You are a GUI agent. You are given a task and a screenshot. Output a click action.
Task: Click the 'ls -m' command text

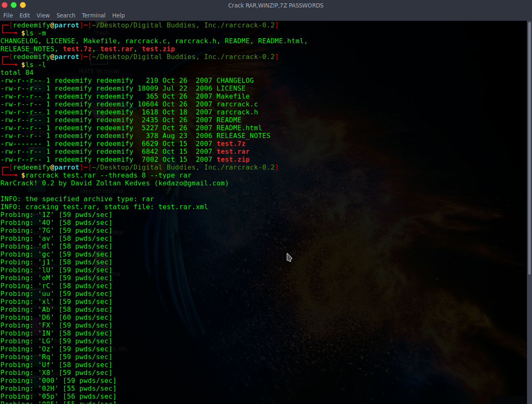coord(36,33)
